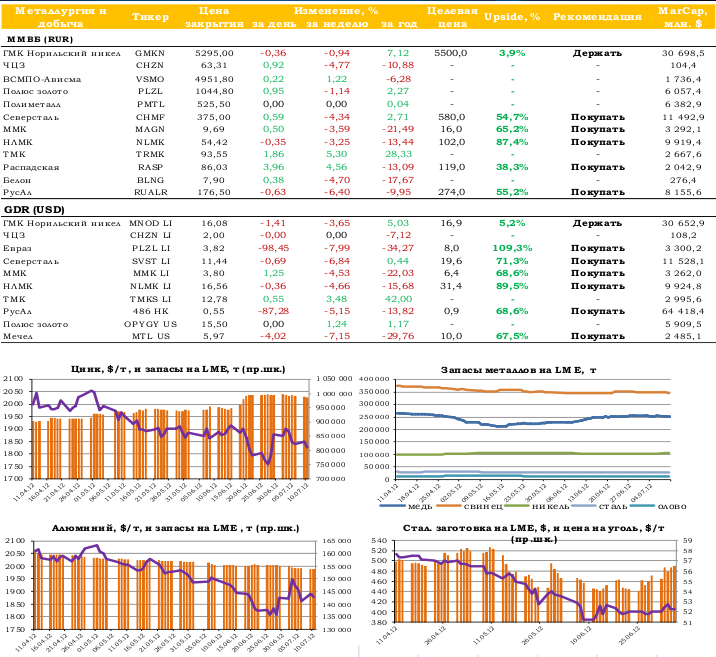
Task: Click the daily change value -87,28
Action: (273, 311)
